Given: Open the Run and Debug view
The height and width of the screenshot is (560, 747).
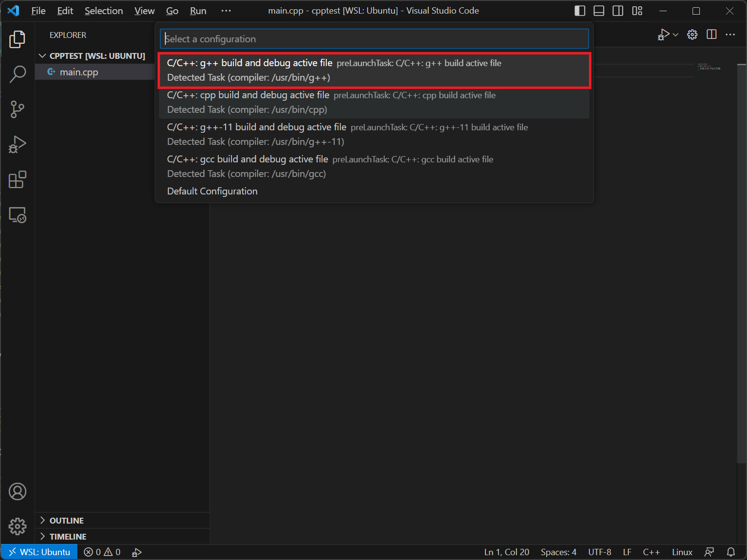Looking at the screenshot, I should click(x=18, y=144).
